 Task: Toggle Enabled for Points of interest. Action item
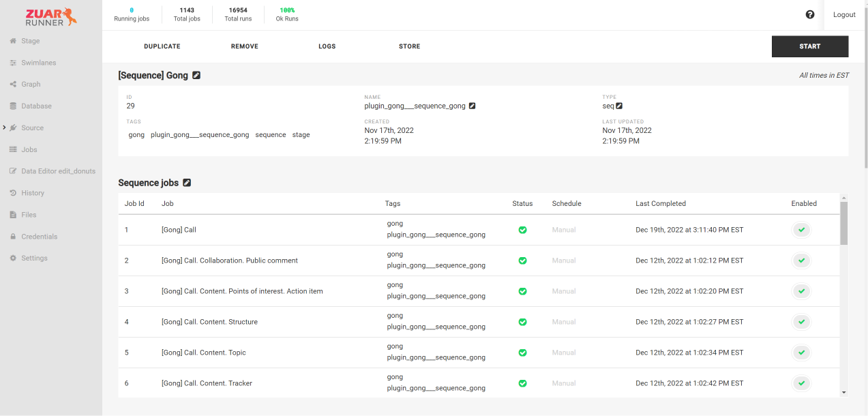[x=802, y=291]
